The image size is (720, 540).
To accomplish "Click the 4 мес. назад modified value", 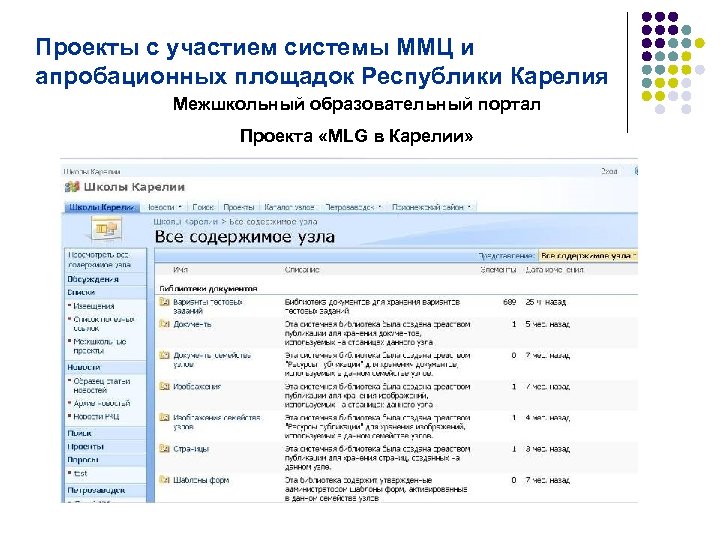I will point(548,418).
